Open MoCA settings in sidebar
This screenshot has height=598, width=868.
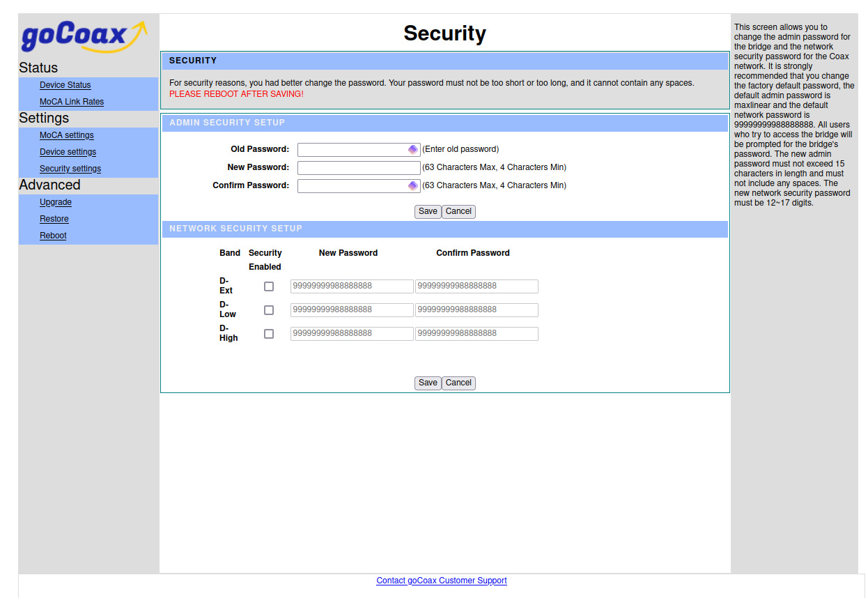click(x=67, y=135)
